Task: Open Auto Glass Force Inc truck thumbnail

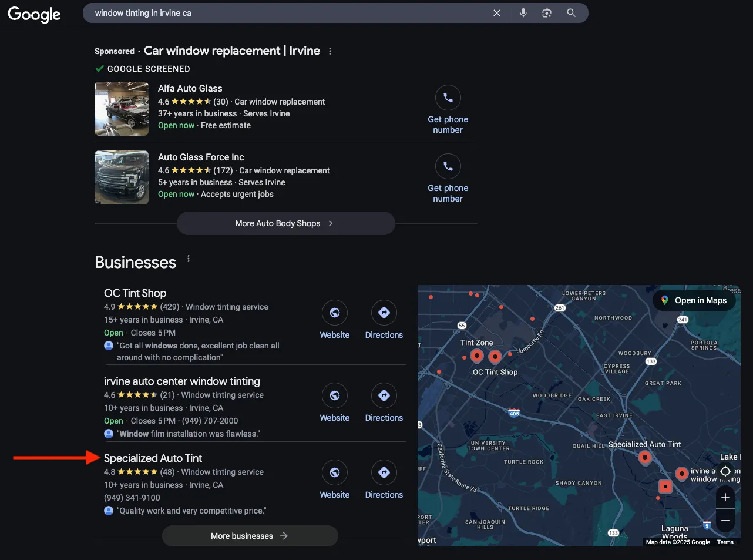Action: 122,177
